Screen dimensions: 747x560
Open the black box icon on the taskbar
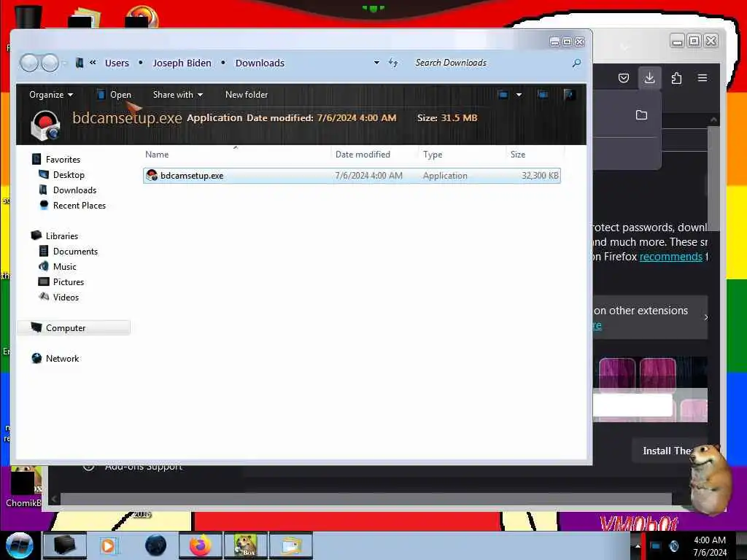pos(64,545)
